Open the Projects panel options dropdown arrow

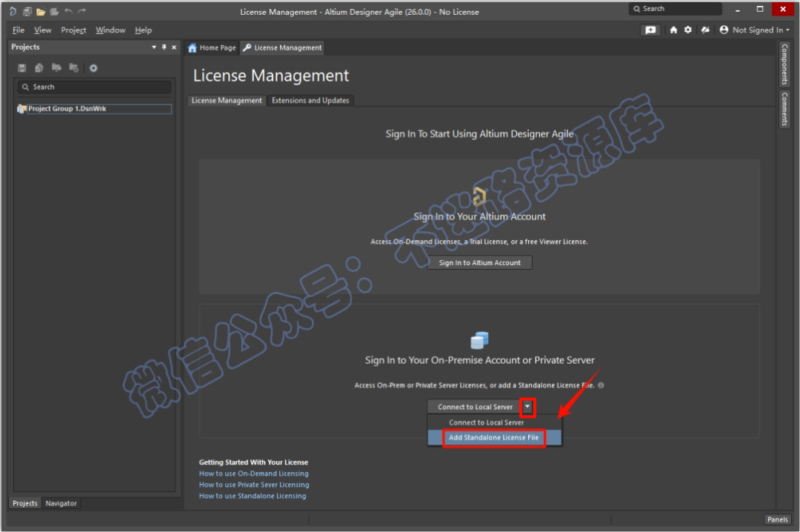click(153, 47)
